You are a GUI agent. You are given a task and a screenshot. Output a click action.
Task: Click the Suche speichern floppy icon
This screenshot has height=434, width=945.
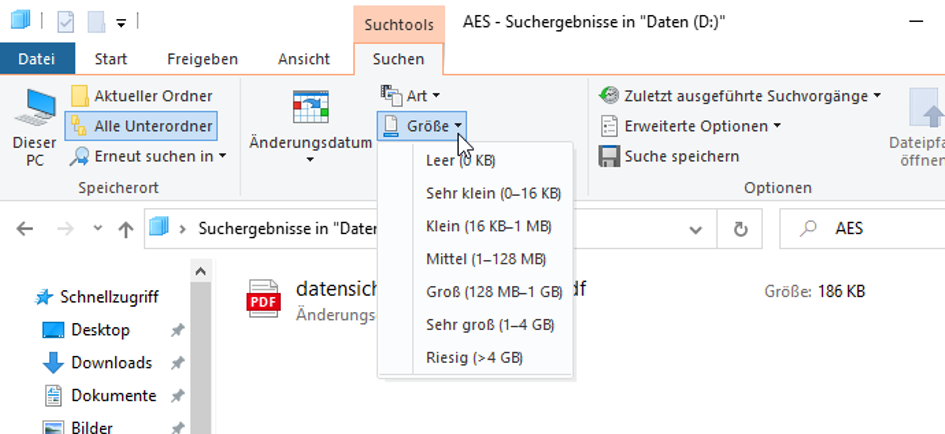click(x=609, y=156)
